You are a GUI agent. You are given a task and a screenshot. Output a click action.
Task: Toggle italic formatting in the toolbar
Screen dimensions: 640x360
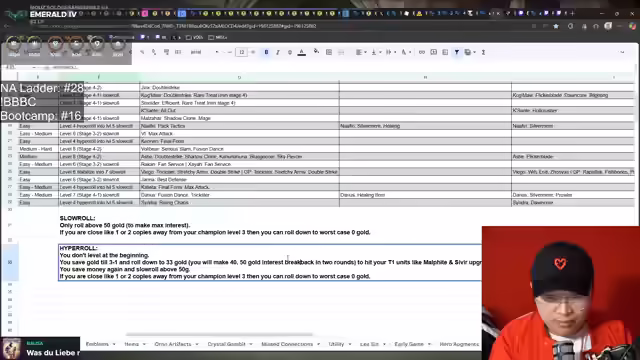click(x=278, y=52)
